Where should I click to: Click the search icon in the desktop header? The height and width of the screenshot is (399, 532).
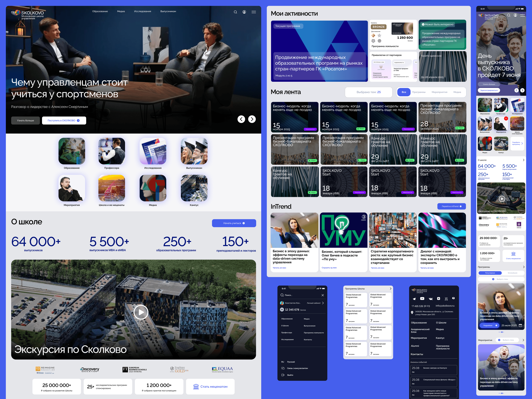[x=235, y=12]
